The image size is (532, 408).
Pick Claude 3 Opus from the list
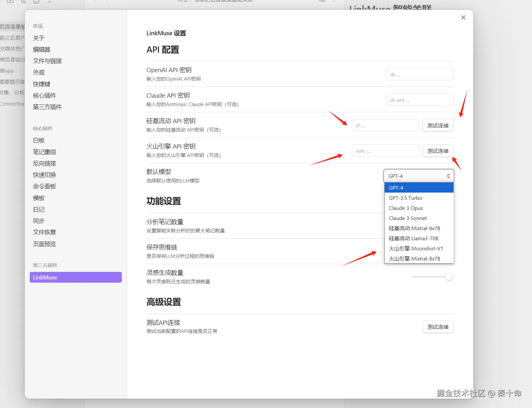pos(419,208)
